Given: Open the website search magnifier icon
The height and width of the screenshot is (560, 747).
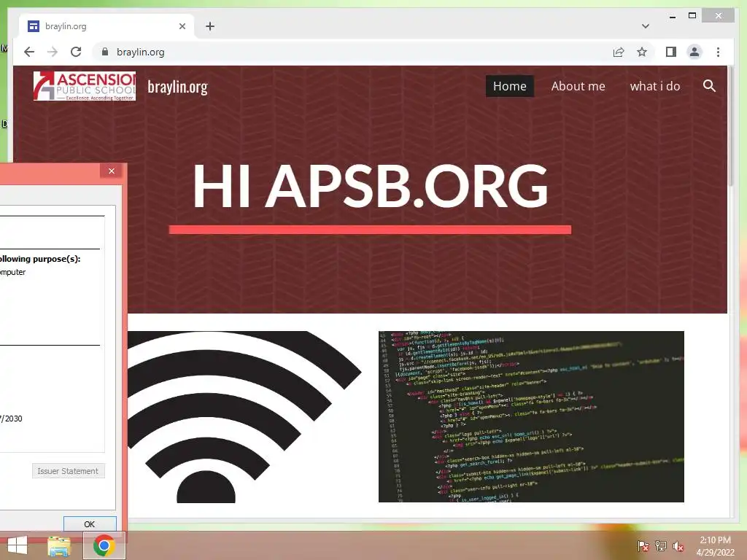Looking at the screenshot, I should click(709, 86).
